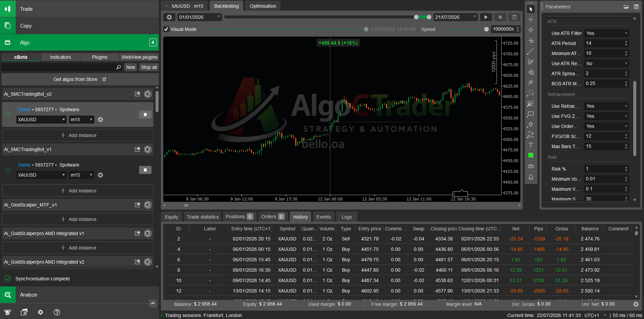Screen dimensions: 644x319
Task: Open the green color swatch
Action: click(x=531, y=155)
